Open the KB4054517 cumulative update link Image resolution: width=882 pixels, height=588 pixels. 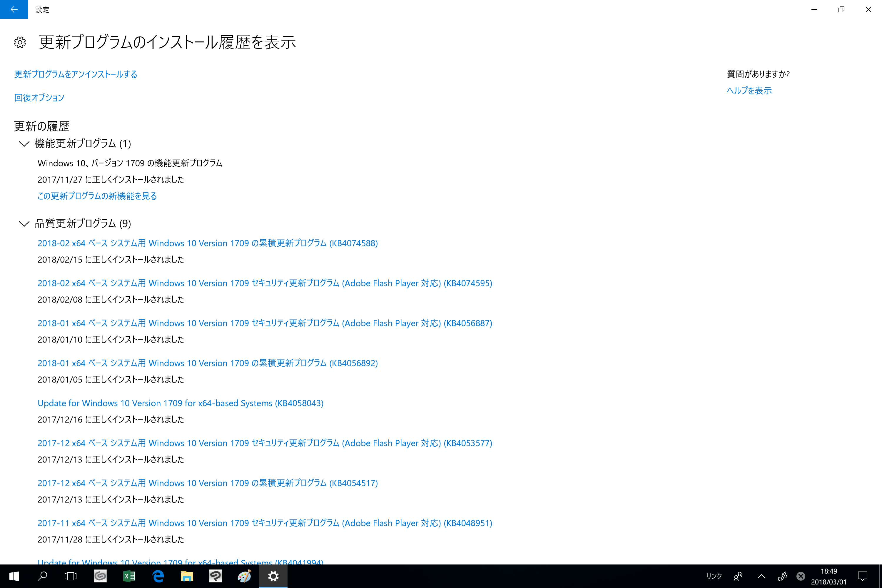208,483
